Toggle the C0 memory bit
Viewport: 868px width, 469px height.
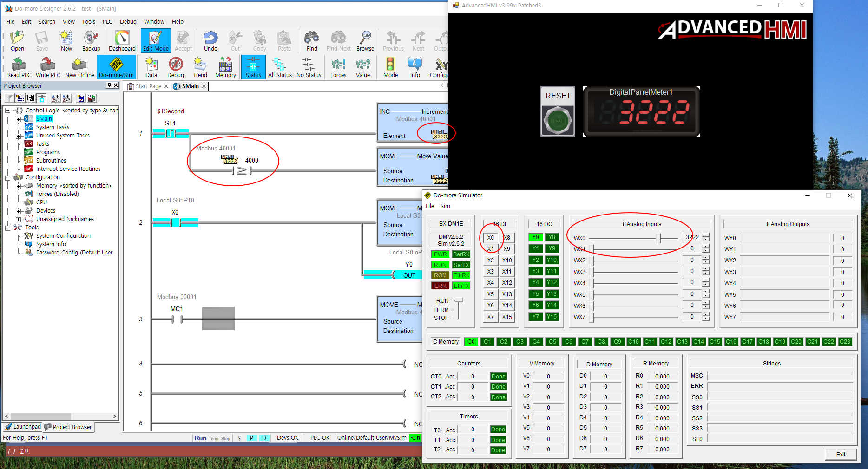[471, 342]
